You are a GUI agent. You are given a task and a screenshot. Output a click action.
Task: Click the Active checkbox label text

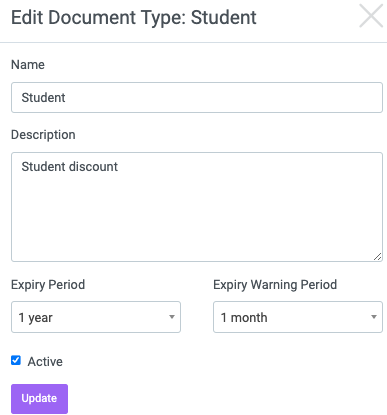(45, 361)
